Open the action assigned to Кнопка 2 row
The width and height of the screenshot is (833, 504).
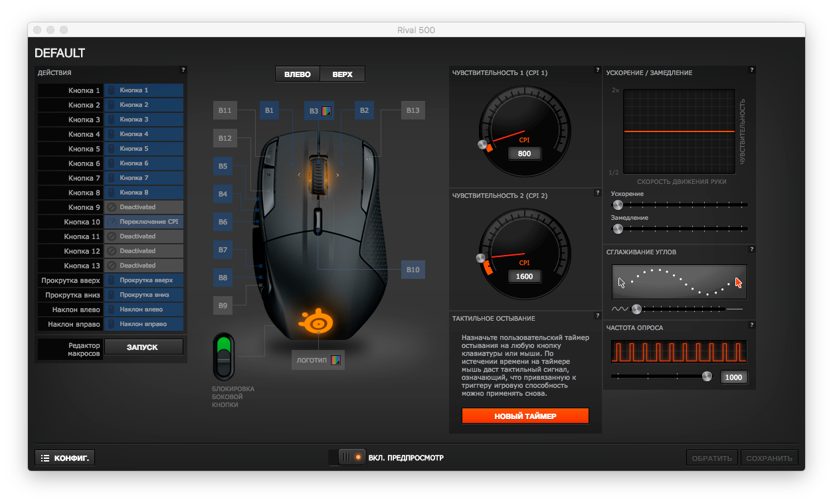[x=143, y=105]
